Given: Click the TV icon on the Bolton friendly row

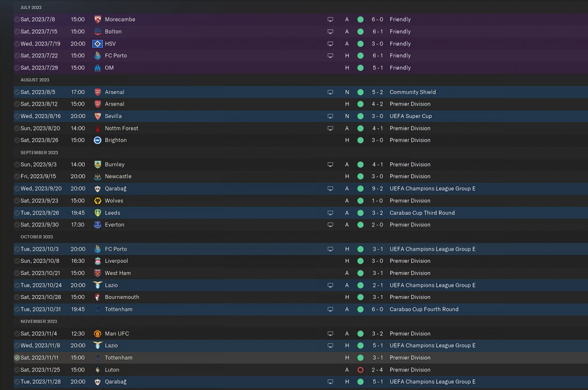Looking at the screenshot, I should point(330,32).
